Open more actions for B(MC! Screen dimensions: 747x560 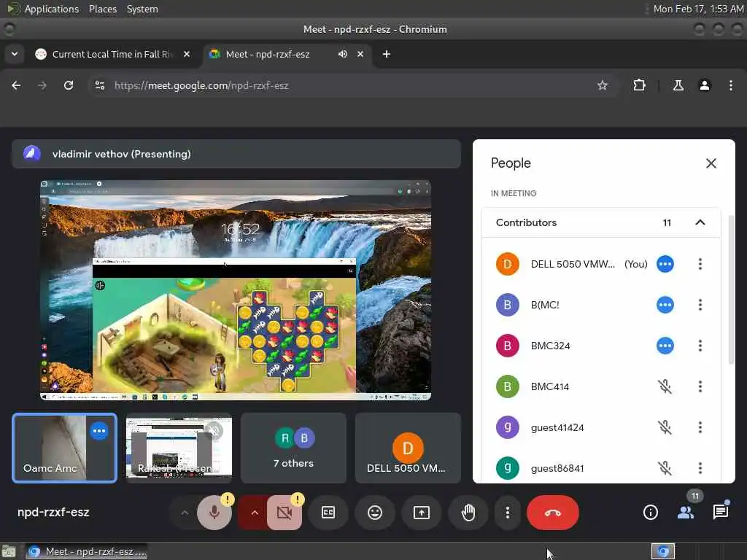700,305
